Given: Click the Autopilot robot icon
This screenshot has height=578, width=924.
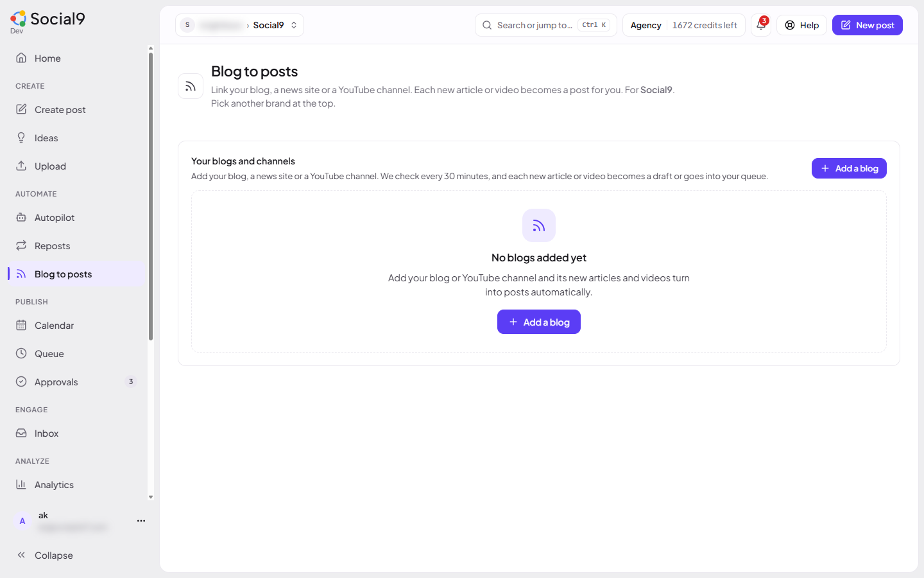Looking at the screenshot, I should [x=21, y=217].
